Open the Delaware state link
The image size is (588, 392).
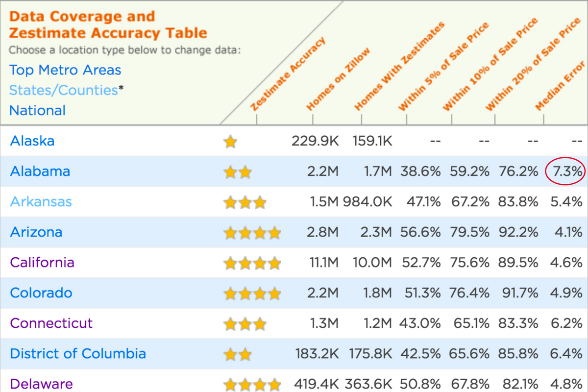(42, 384)
